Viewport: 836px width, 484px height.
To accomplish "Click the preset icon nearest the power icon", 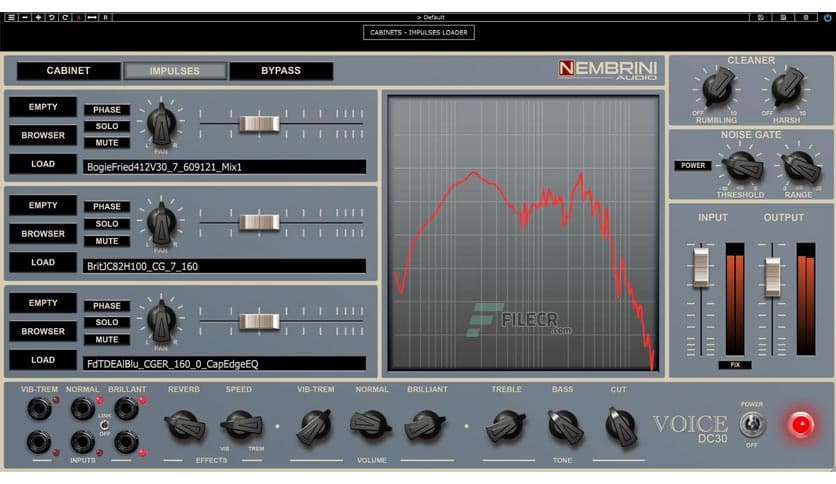I will [806, 18].
